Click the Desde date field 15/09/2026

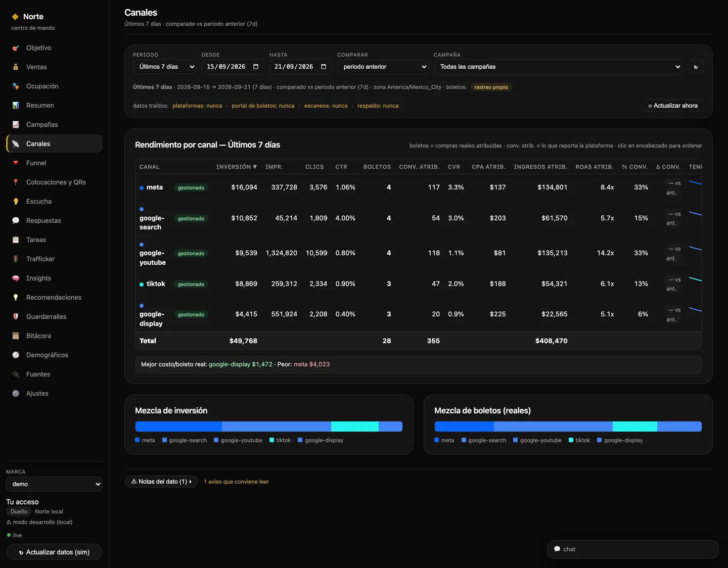pyautogui.click(x=233, y=67)
